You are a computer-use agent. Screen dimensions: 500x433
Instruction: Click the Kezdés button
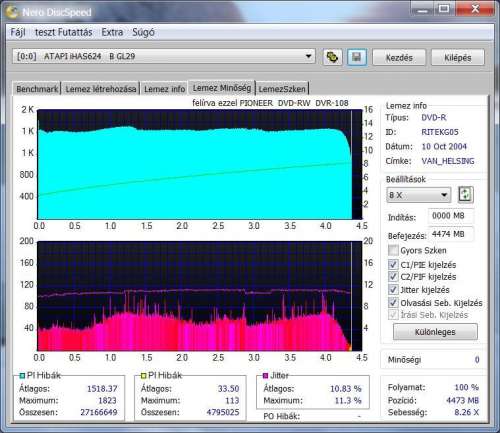tap(399, 57)
